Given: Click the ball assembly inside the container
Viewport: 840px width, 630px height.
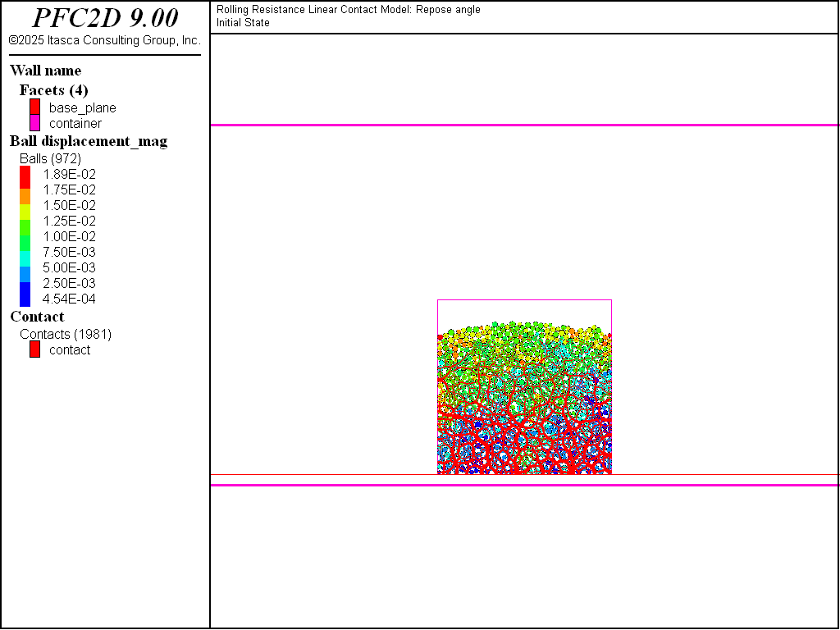Looking at the screenshot, I should (524, 398).
